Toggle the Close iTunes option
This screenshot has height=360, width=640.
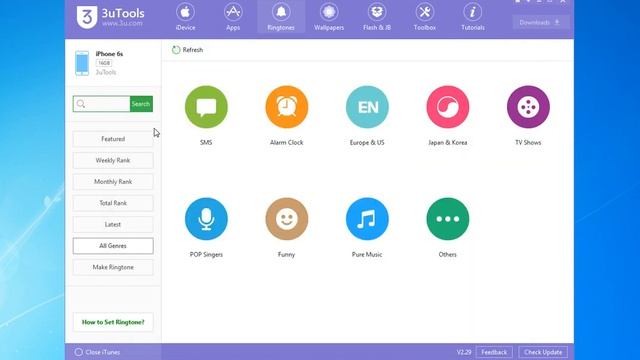coord(97,352)
